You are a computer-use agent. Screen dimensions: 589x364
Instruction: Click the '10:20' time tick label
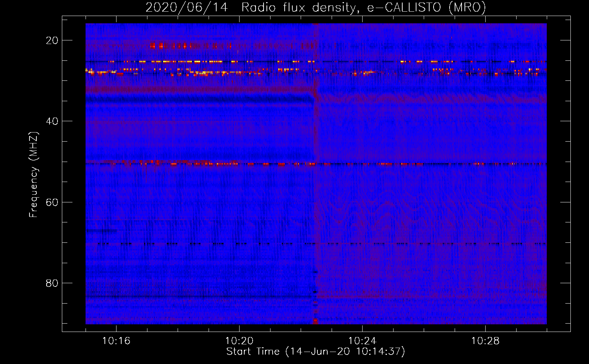tap(239, 341)
